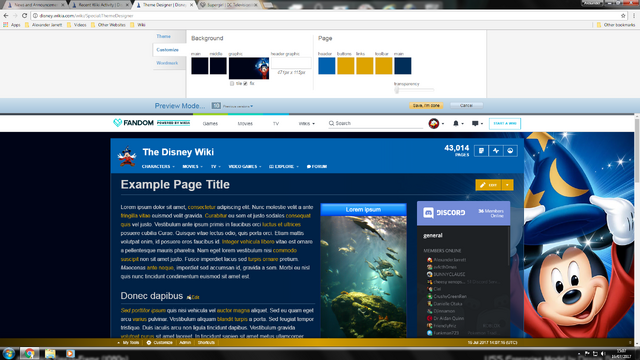Pick the background middle color swatch
This screenshot has width=640, height=360.
point(218,66)
